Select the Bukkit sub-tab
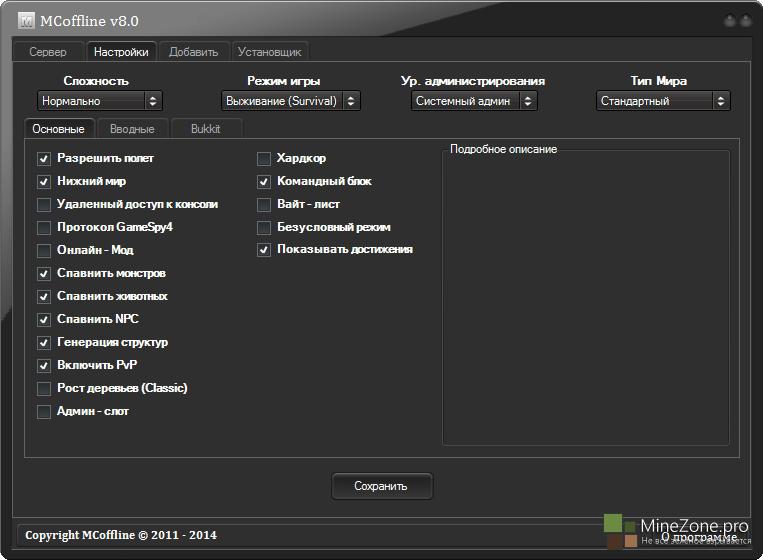This screenshot has height=560, width=763. click(x=204, y=129)
